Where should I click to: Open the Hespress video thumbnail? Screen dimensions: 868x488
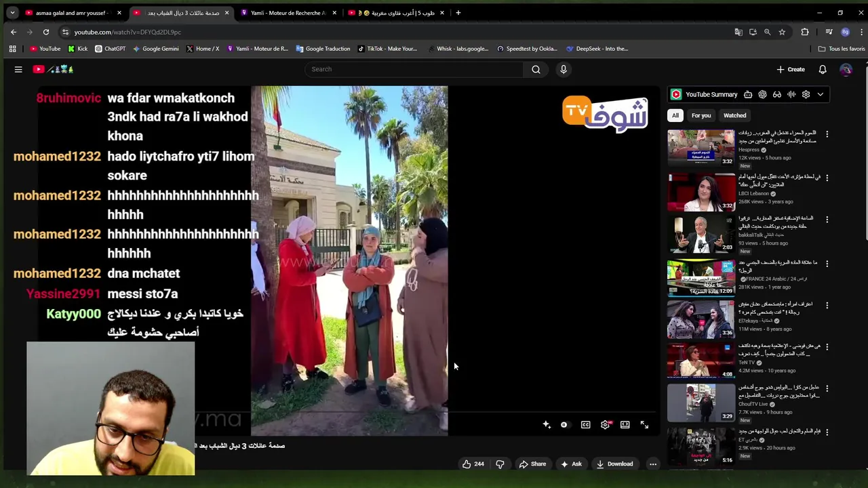tap(701, 148)
